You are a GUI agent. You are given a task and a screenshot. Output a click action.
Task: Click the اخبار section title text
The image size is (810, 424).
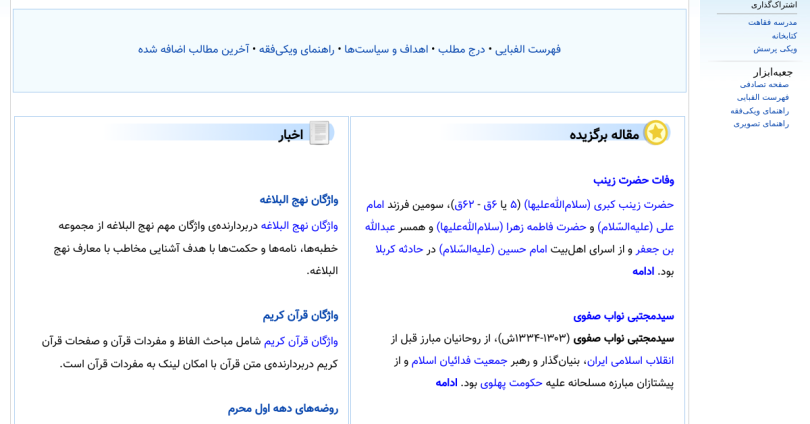point(291,135)
